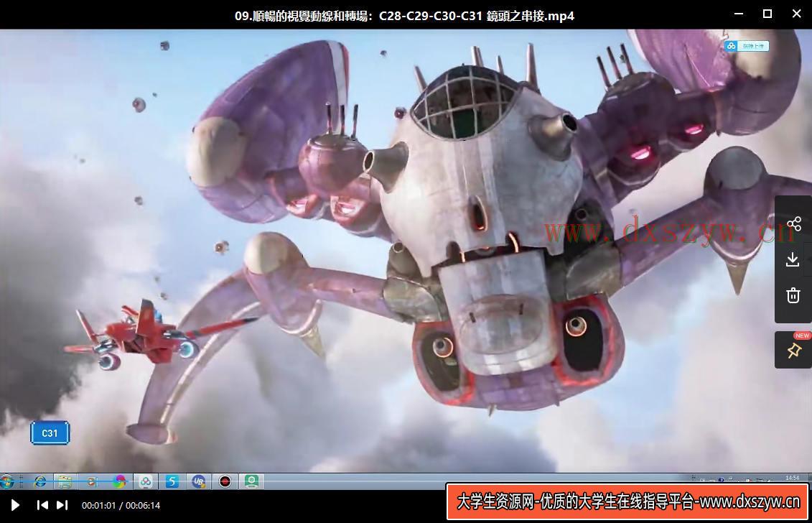The width and height of the screenshot is (812, 523).
Task: Skip to the previous video
Action: (42, 505)
